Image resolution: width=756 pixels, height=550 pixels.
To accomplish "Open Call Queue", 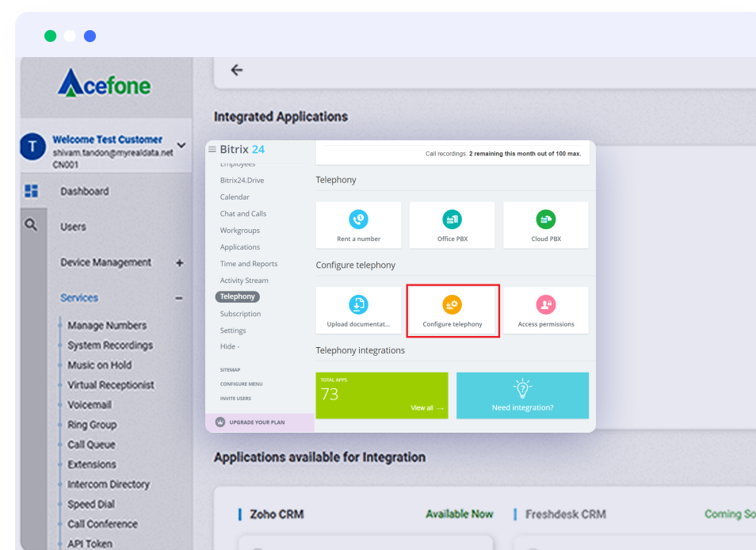I will [x=92, y=445].
